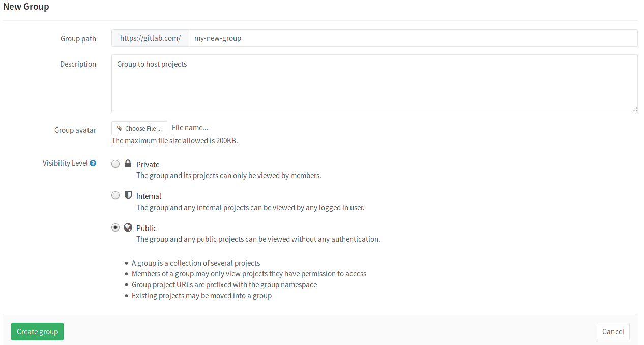Select the Public visibility radio button
Viewport: 644px width, 345px height.
[115, 227]
